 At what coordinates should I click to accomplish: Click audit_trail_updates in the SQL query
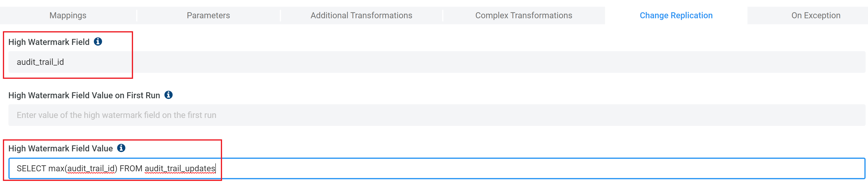point(180,168)
